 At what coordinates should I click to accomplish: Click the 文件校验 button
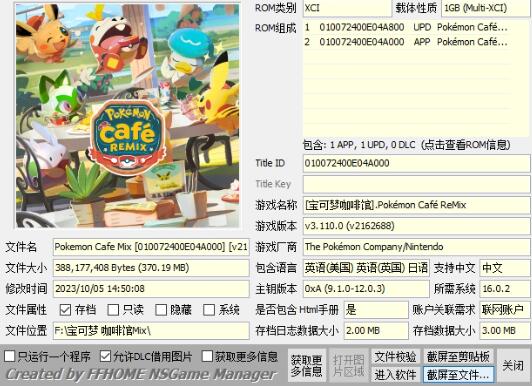point(395,357)
